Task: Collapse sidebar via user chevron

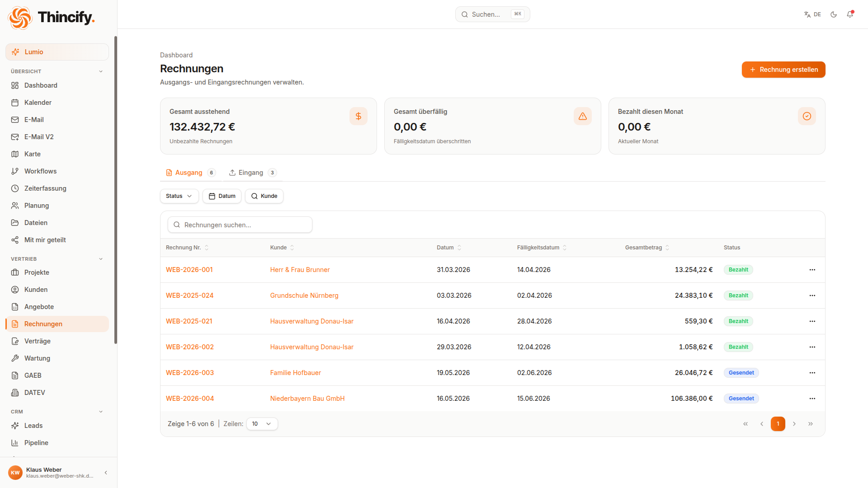Action: tap(106, 473)
